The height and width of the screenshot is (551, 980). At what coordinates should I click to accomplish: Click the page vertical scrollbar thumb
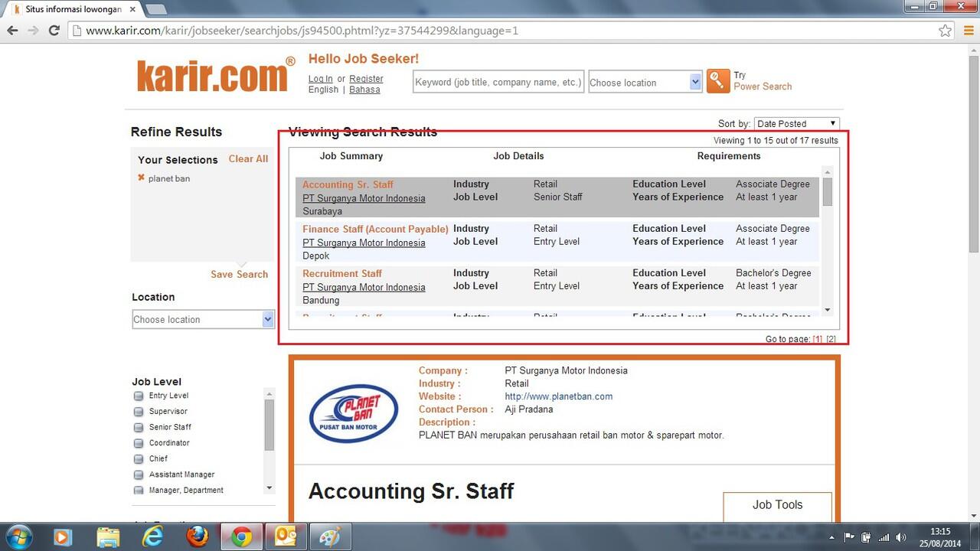click(973, 153)
